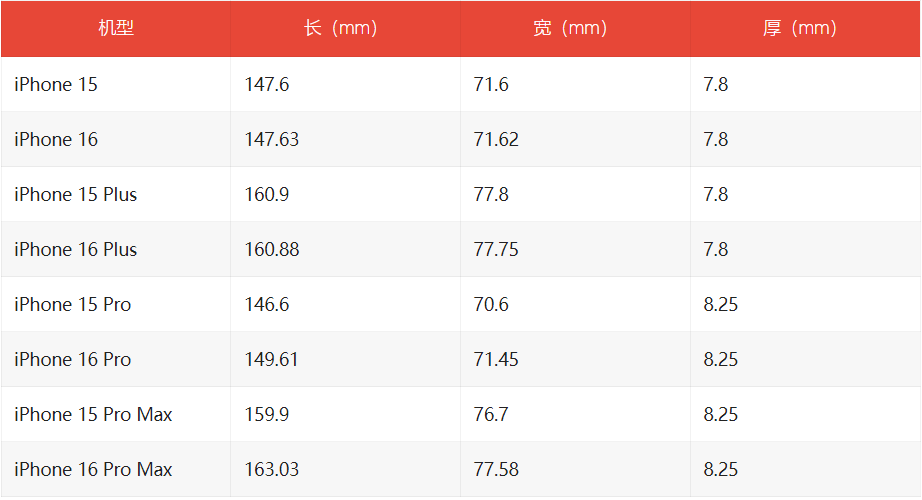Select the iPhone 15 Pro model cell
This screenshot has width=922, height=500.
[x=73, y=305]
